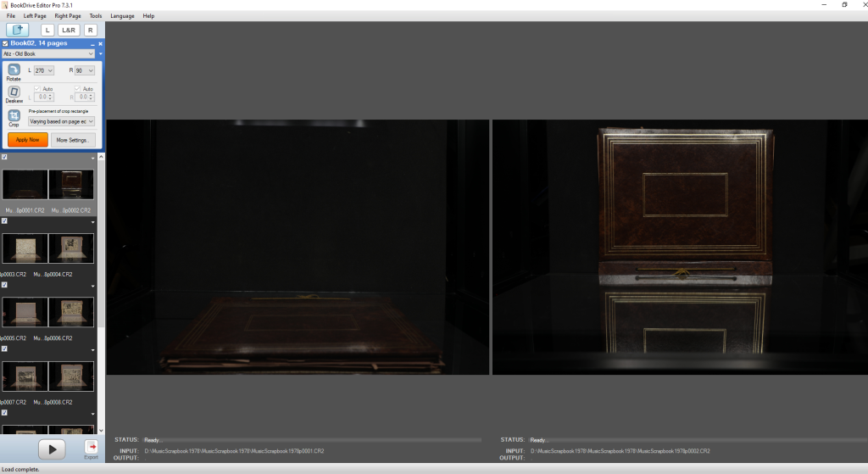Viewport: 868px width, 474px height.
Task: Toggle Auto deskew for the left page
Action: [37, 89]
